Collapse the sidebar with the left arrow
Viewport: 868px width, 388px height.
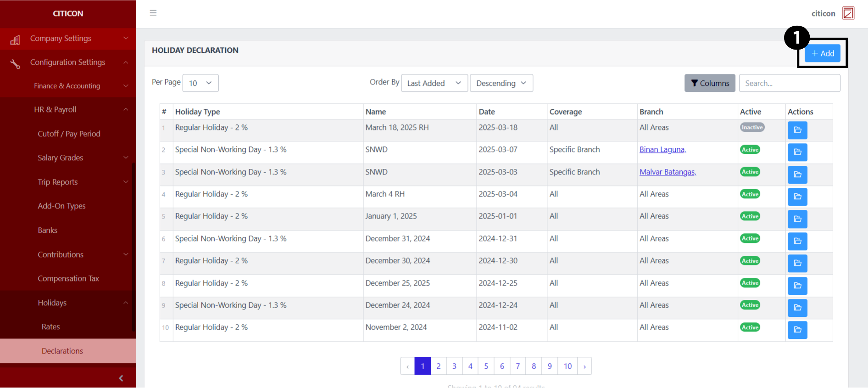(x=121, y=378)
